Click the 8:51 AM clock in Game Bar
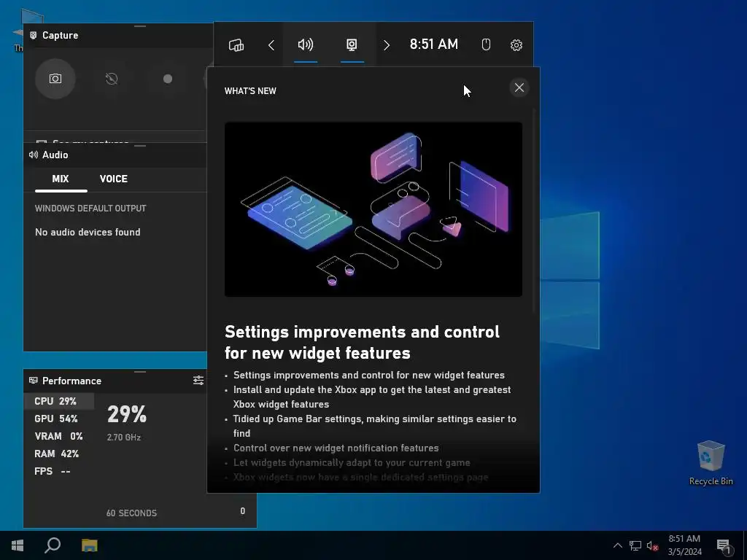747x560 pixels. click(434, 44)
